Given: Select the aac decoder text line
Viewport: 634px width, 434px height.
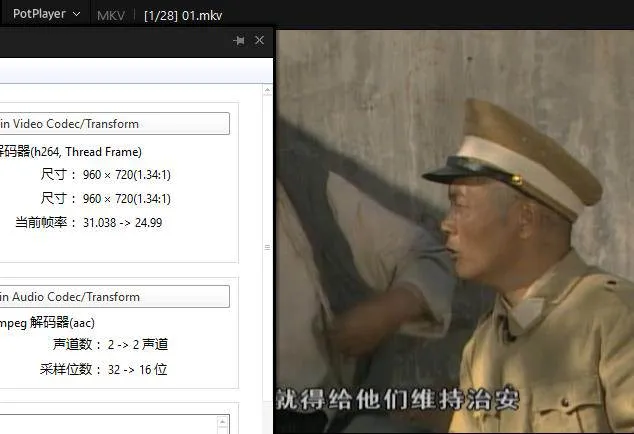Looking at the screenshot, I should 47,323.
